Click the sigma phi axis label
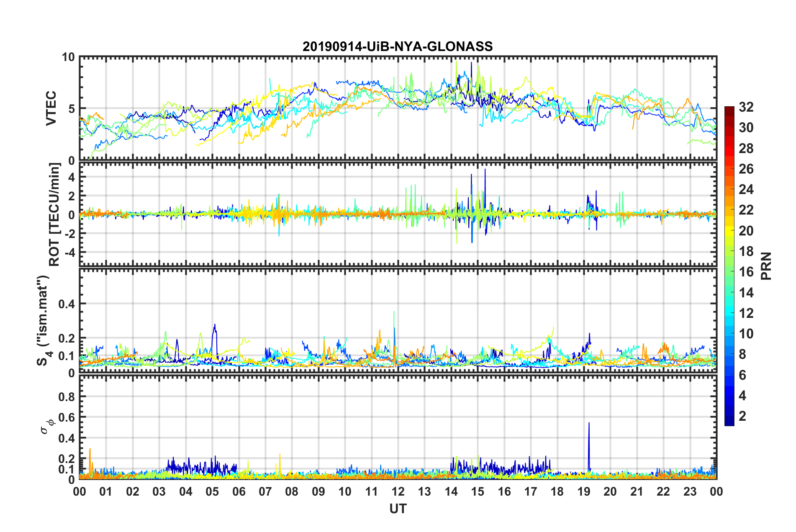This screenshot has height=532, width=796. [x=47, y=427]
